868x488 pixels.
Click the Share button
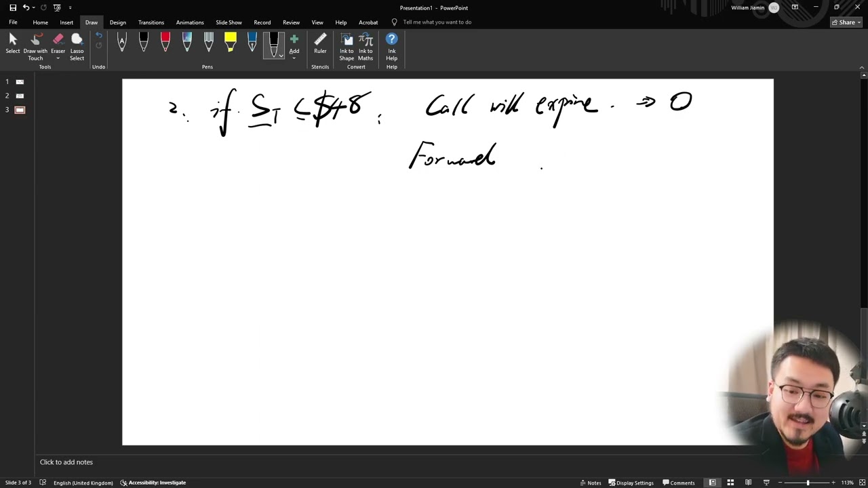coord(846,22)
